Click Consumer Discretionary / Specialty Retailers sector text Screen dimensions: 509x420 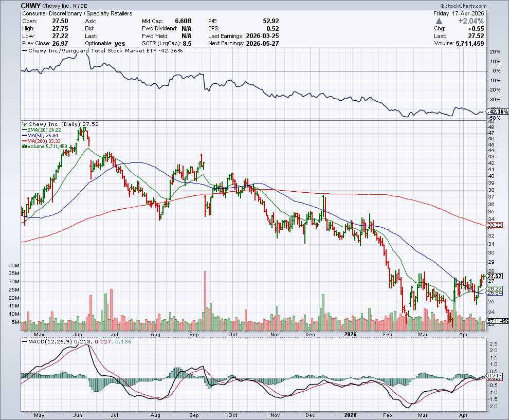[x=77, y=14]
